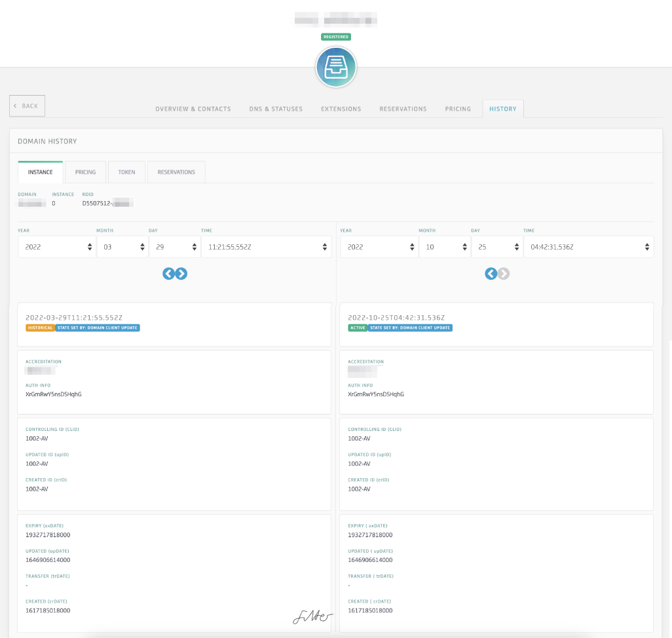Viewport: 672px width, 638px height.
Task: Click left Controlling ID value 1002-AV
Action: pos(37,438)
